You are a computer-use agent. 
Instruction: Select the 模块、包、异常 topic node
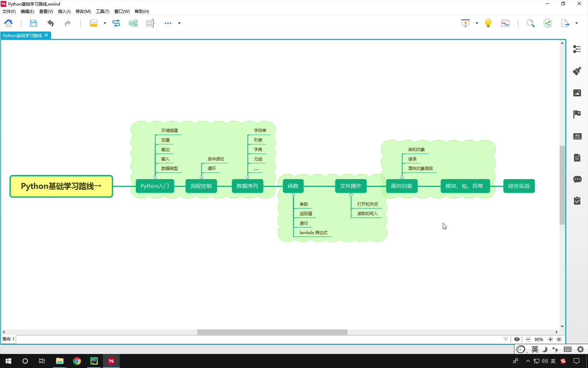pos(465,186)
